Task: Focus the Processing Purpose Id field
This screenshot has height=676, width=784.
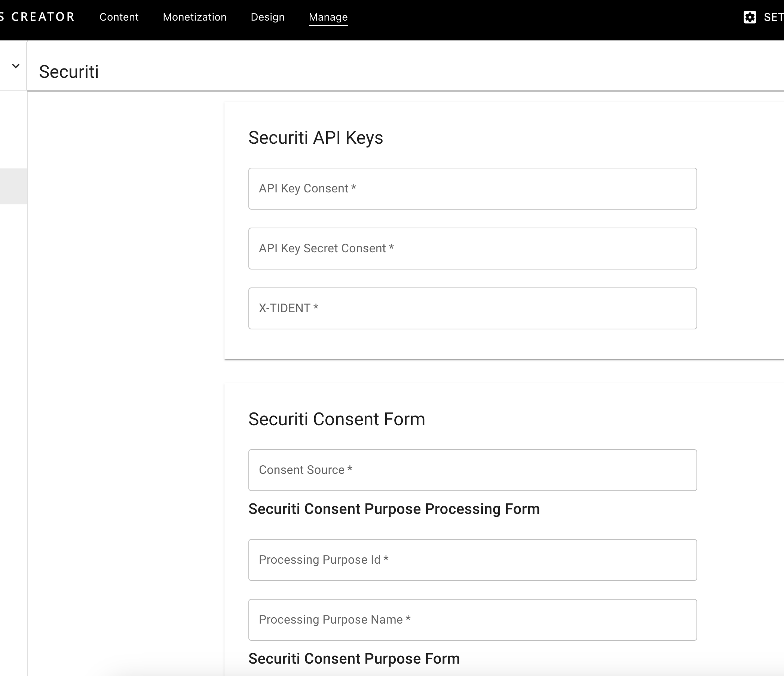Action: click(x=472, y=560)
